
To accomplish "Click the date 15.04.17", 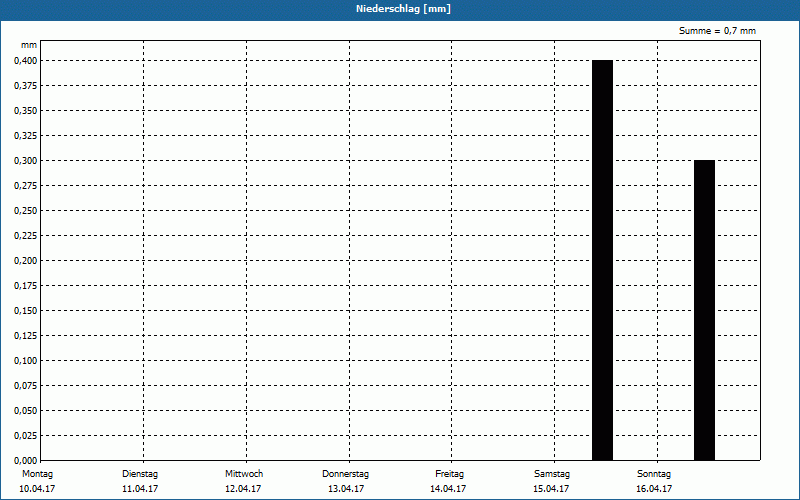I will pos(551,489).
